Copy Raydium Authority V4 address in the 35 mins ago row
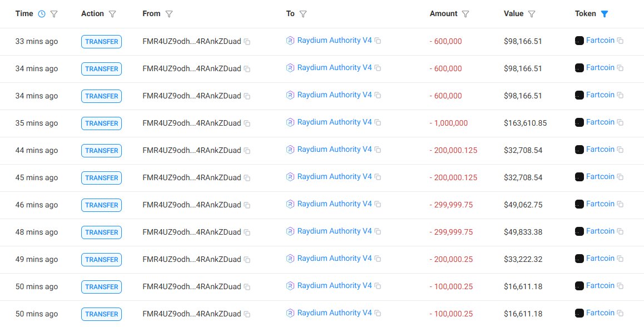This screenshot has height=327, width=644. [378, 122]
